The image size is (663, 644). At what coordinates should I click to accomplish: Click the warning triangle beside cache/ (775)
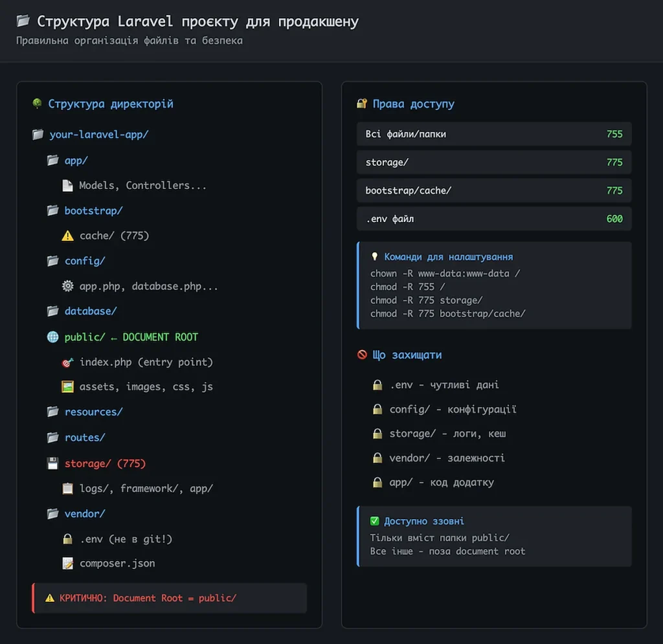tap(67, 236)
